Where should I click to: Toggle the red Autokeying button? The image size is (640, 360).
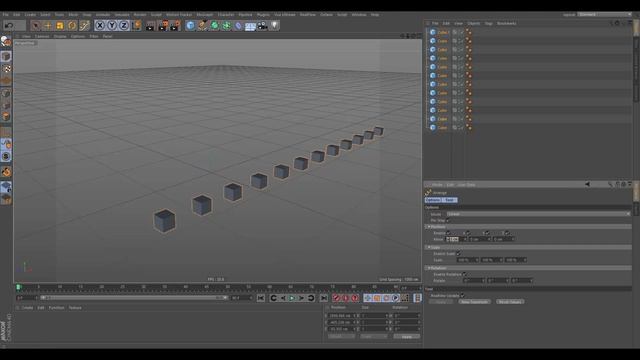click(x=346, y=298)
